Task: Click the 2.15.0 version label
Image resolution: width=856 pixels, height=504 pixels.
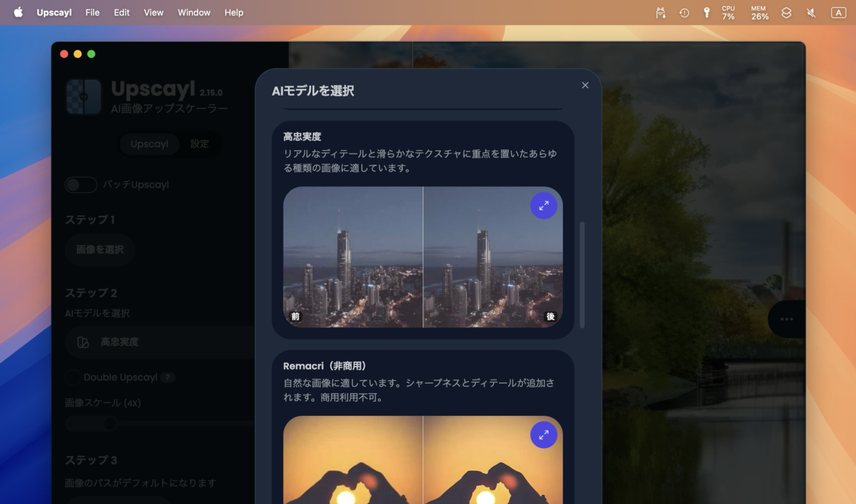Action: (211, 92)
